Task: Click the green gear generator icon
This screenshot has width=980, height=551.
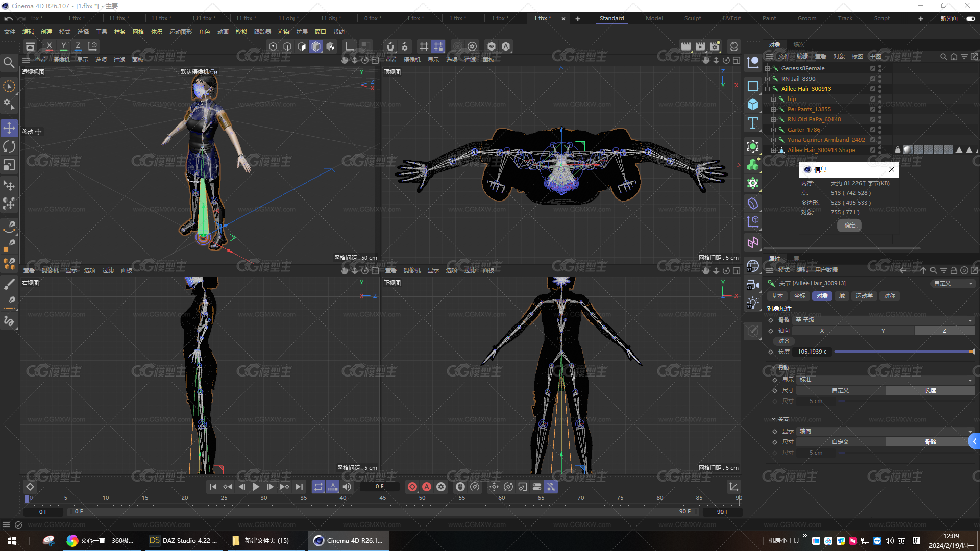Action: click(x=753, y=183)
